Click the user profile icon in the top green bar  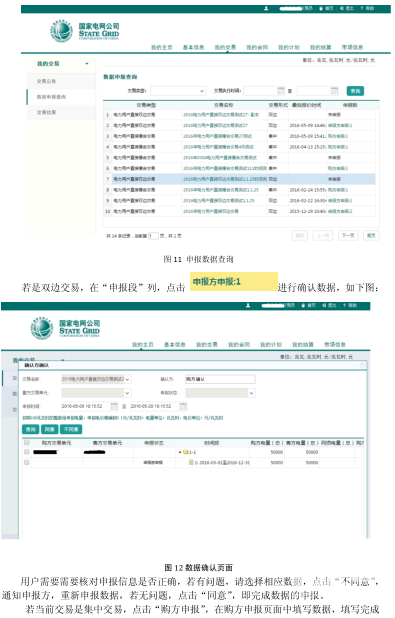click(266, 8)
